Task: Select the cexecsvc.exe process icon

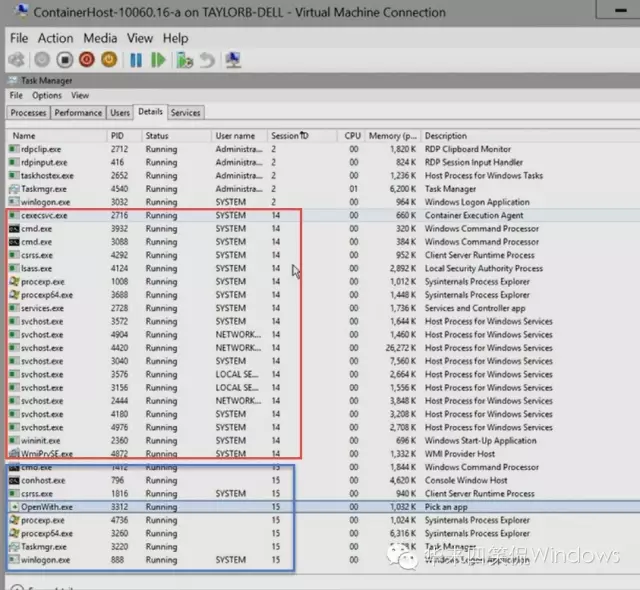Action: [x=14, y=215]
